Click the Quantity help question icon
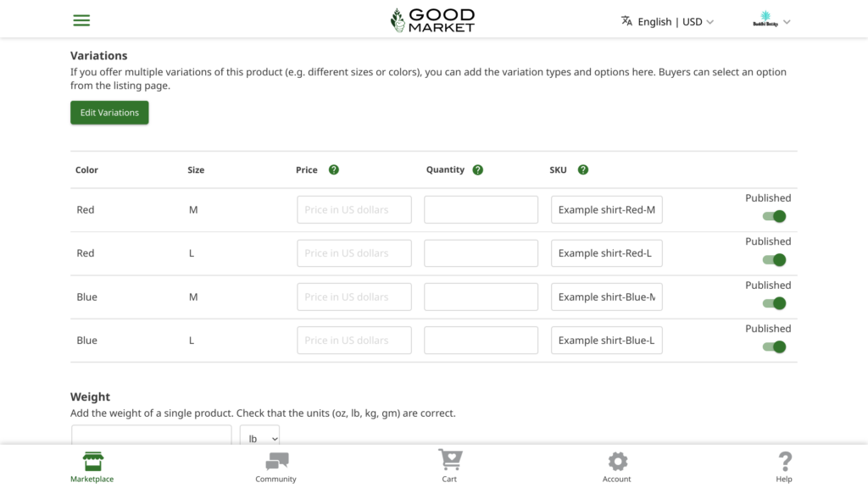 click(x=478, y=169)
